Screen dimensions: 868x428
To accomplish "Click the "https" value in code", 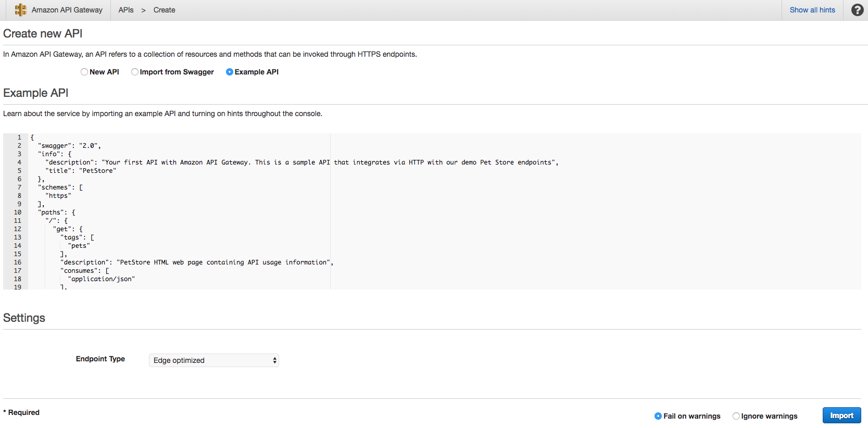I will (58, 196).
